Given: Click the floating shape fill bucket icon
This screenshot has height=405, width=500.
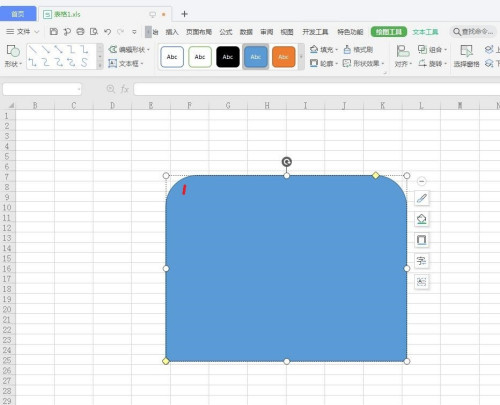Looking at the screenshot, I should pyautogui.click(x=422, y=219).
